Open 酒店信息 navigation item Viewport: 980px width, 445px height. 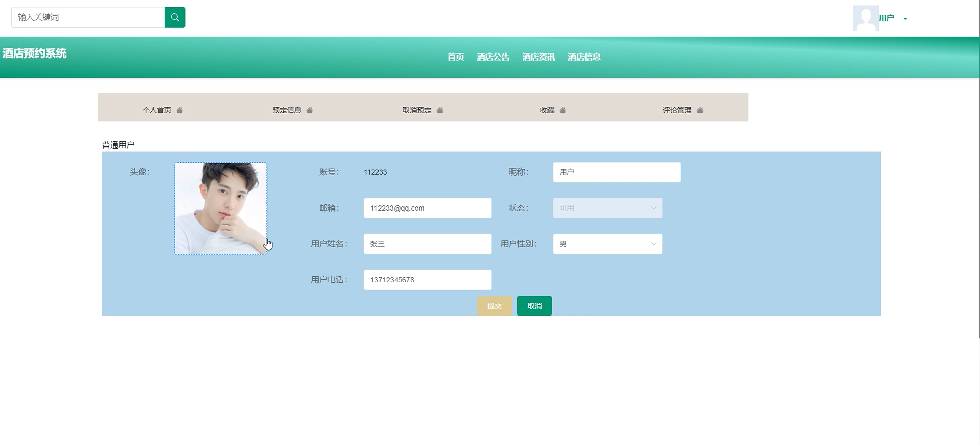pos(584,57)
